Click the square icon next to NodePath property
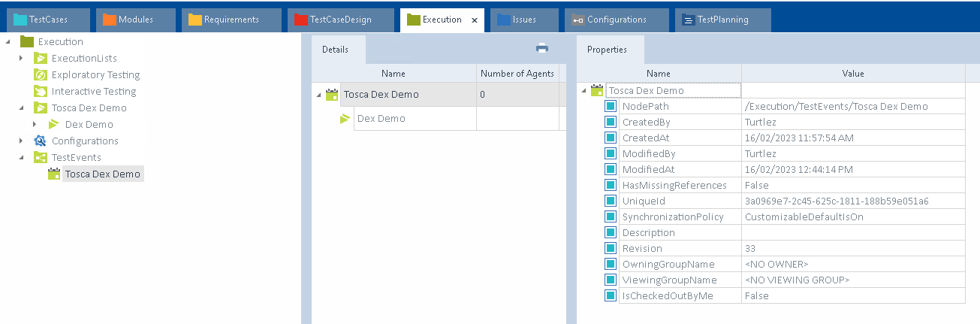Screen dimensions: 980x324 611,107
